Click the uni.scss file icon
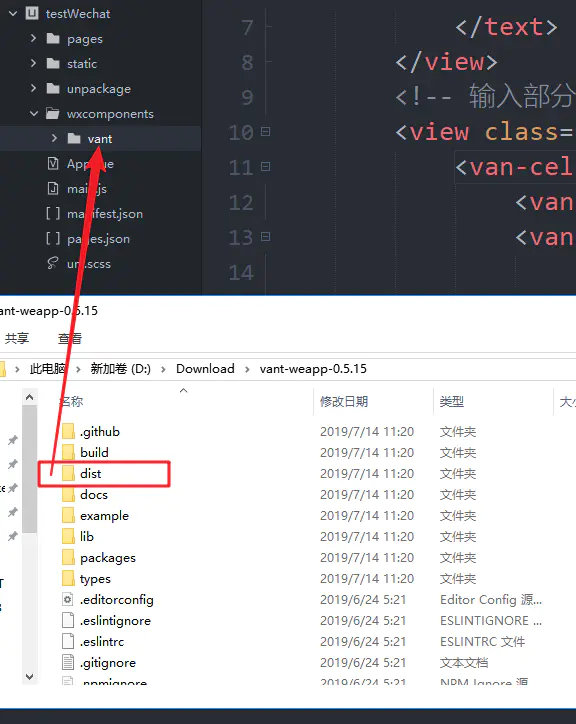Viewport: 576px width, 724px height. [53, 263]
